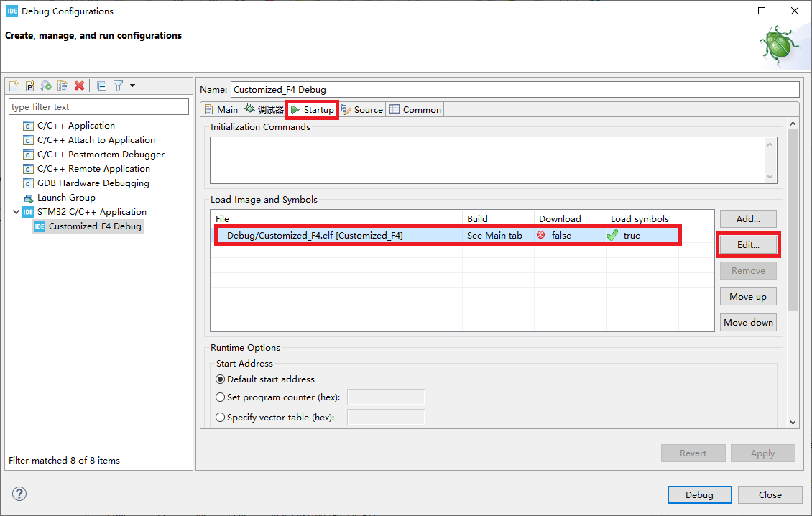
Task: Collapse all configurations in the tree
Action: tap(101, 86)
